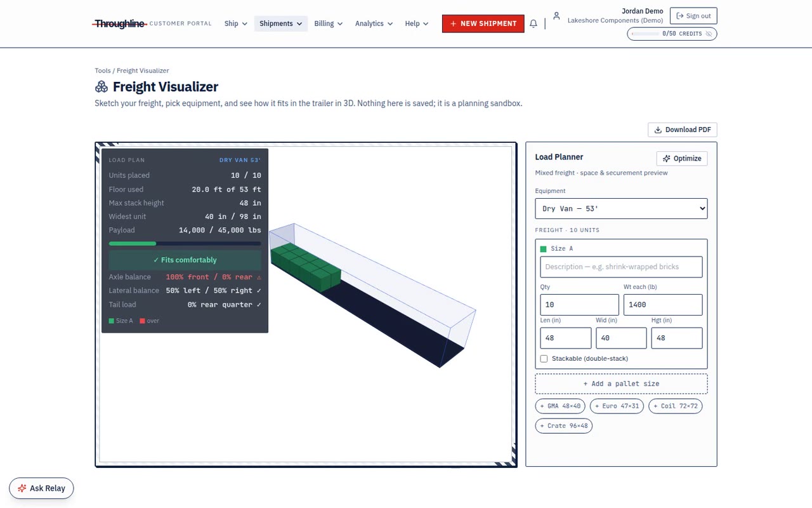Click the Download PDF button

tap(683, 130)
